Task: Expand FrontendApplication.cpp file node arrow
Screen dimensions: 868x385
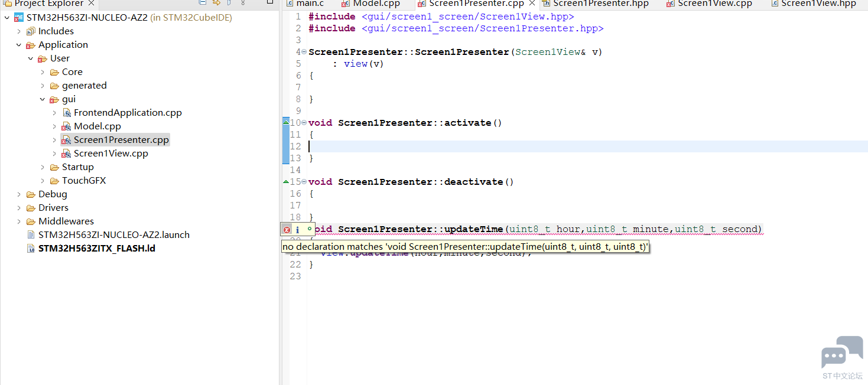Action: click(54, 113)
